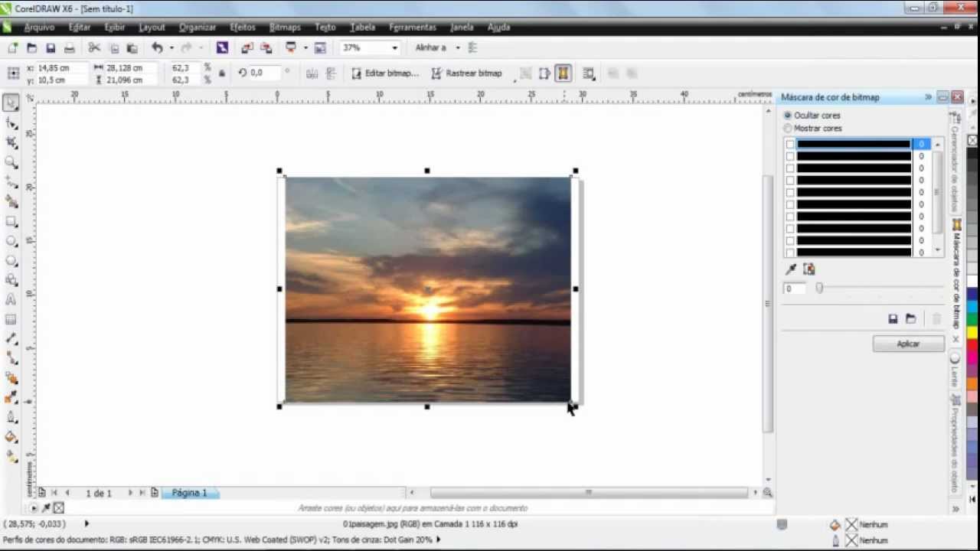Click the no-color X swatch in palette
The height and width of the screenshot is (551, 980).
pyautogui.click(x=972, y=141)
